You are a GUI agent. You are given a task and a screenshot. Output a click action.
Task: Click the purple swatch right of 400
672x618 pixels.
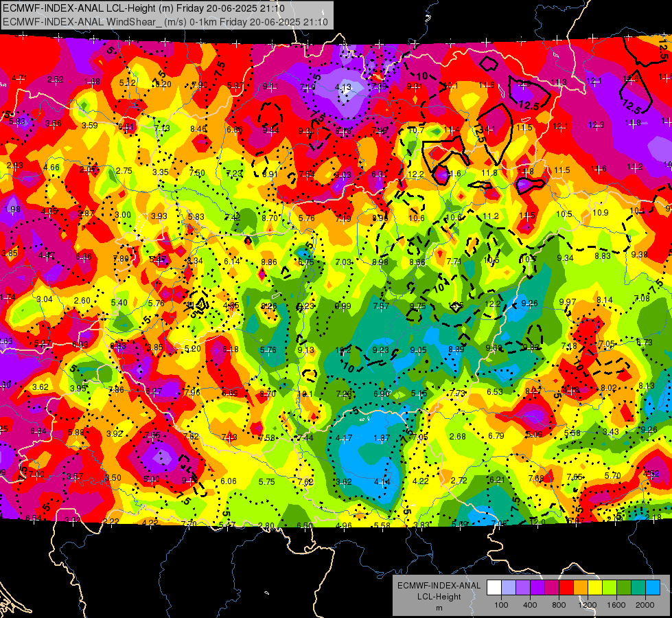click(537, 588)
